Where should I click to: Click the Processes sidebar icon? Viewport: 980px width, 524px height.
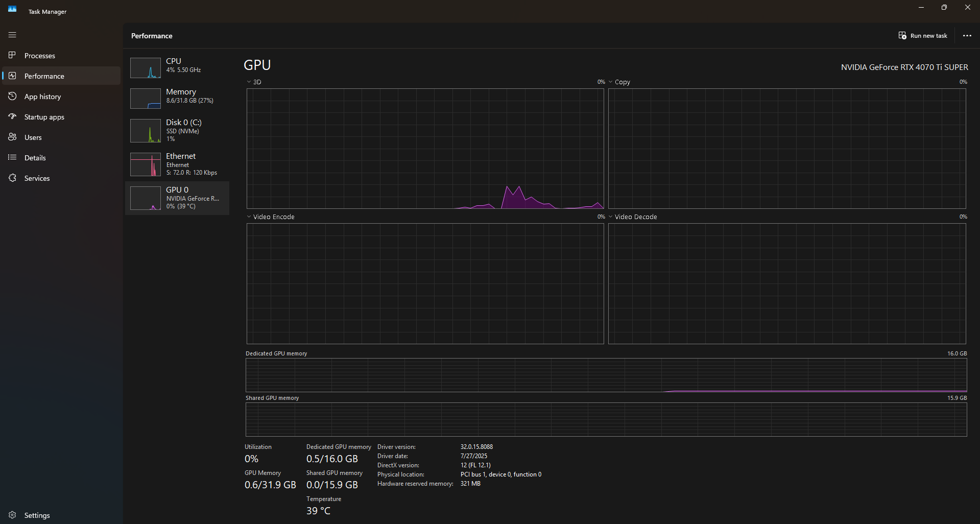tap(12, 55)
